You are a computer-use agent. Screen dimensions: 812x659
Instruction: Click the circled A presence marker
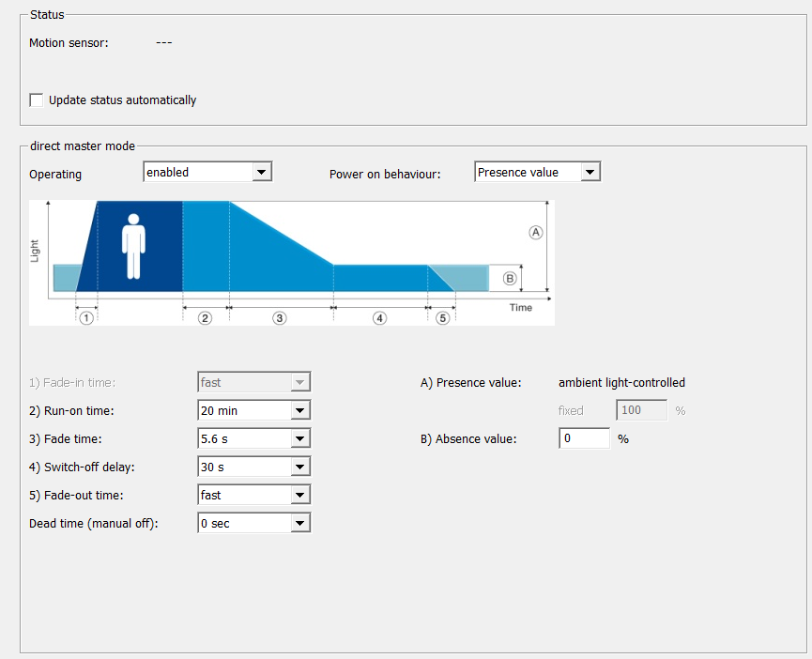coord(536,233)
